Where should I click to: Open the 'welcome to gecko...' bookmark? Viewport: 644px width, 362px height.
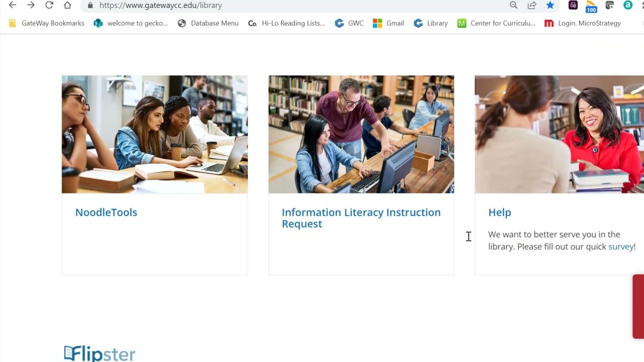[131, 23]
